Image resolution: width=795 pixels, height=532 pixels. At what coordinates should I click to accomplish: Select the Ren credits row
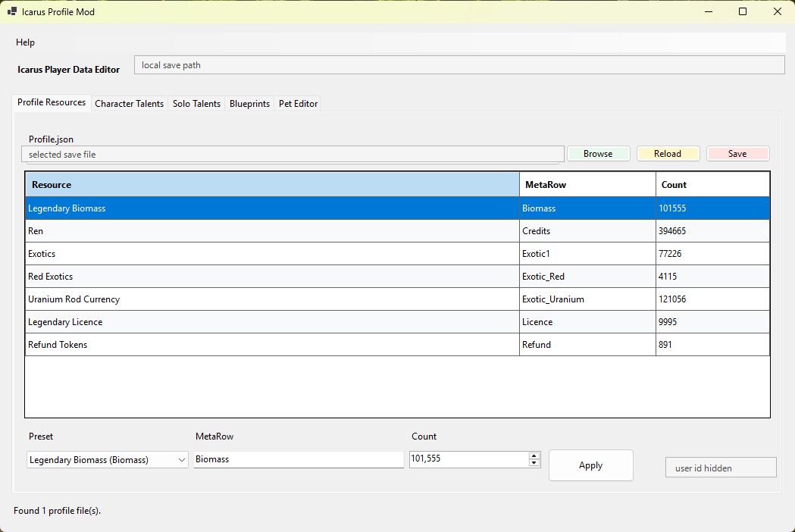(397, 230)
